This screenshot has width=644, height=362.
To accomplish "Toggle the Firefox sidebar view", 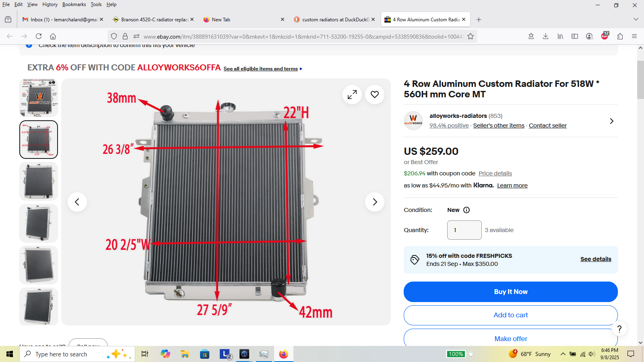I will click(575, 36).
